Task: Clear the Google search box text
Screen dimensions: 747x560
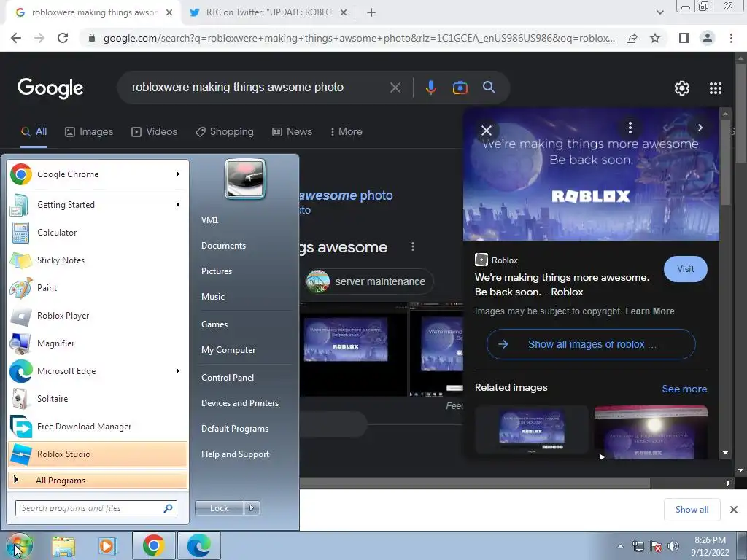Action: tap(395, 87)
